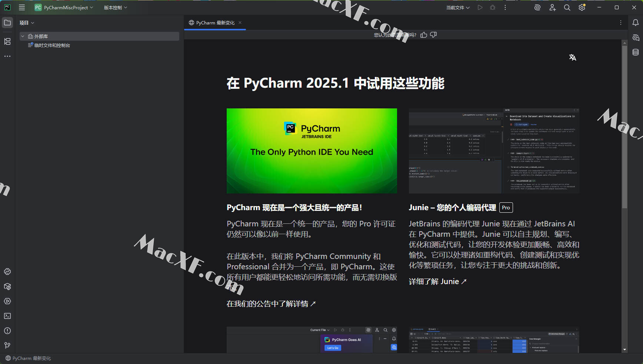
Task: Open link 详细了解 Junie
Action: click(x=437, y=282)
